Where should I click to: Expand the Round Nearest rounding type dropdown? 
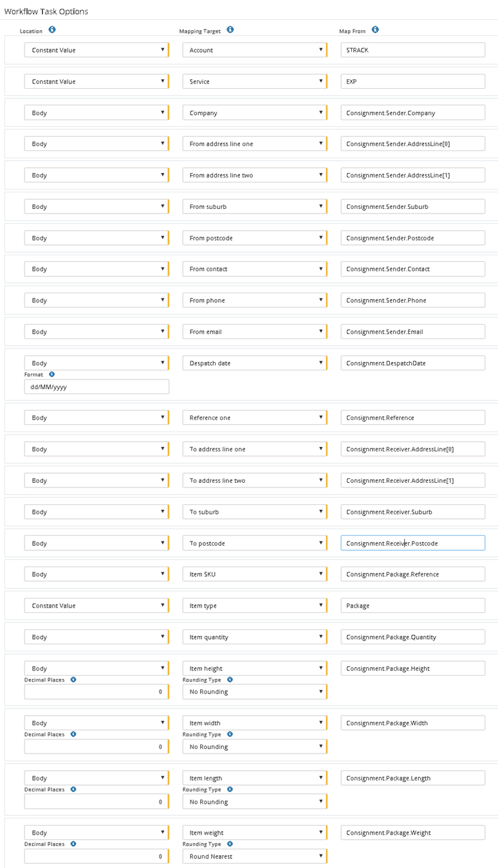click(254, 856)
